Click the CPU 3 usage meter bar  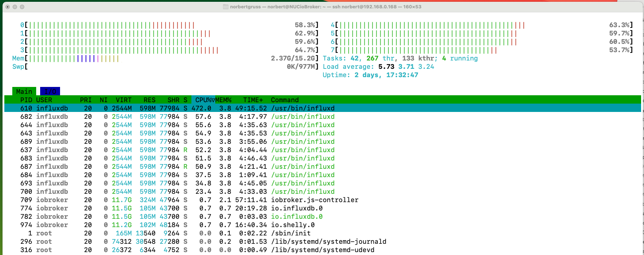pos(169,50)
